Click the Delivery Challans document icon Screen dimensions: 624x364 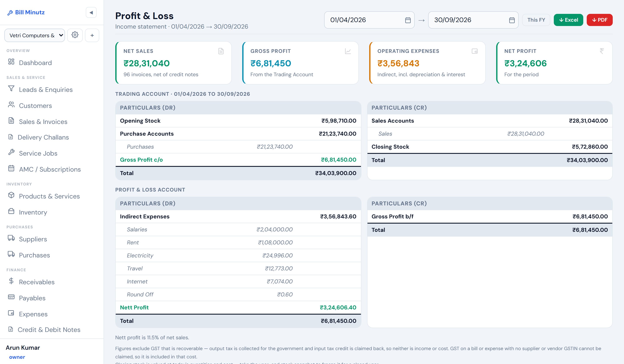coord(11,137)
